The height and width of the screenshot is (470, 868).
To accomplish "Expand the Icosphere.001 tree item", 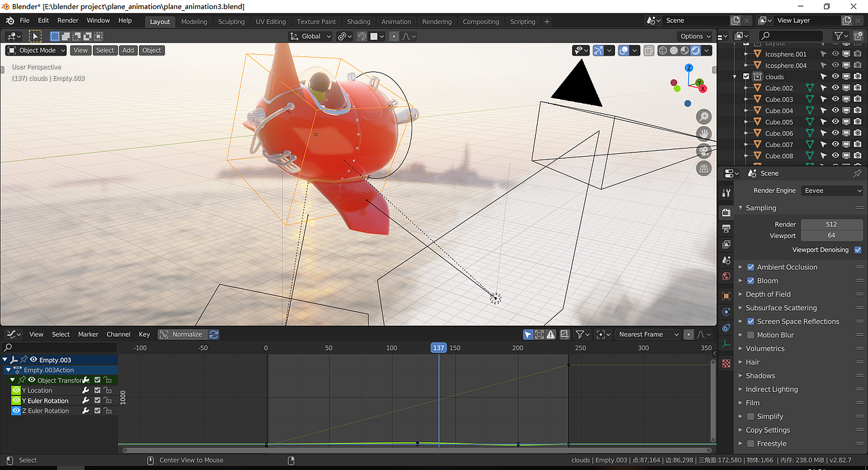I will (x=747, y=54).
